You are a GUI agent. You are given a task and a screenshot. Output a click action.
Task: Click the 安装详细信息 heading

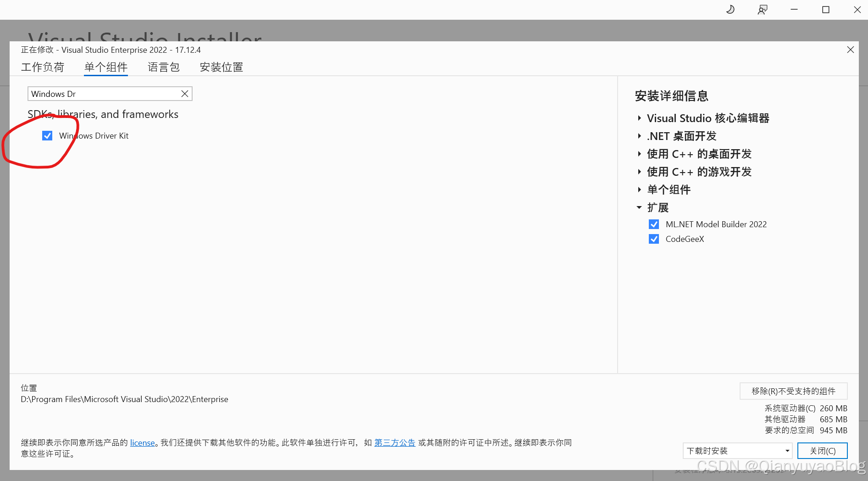pyautogui.click(x=672, y=96)
